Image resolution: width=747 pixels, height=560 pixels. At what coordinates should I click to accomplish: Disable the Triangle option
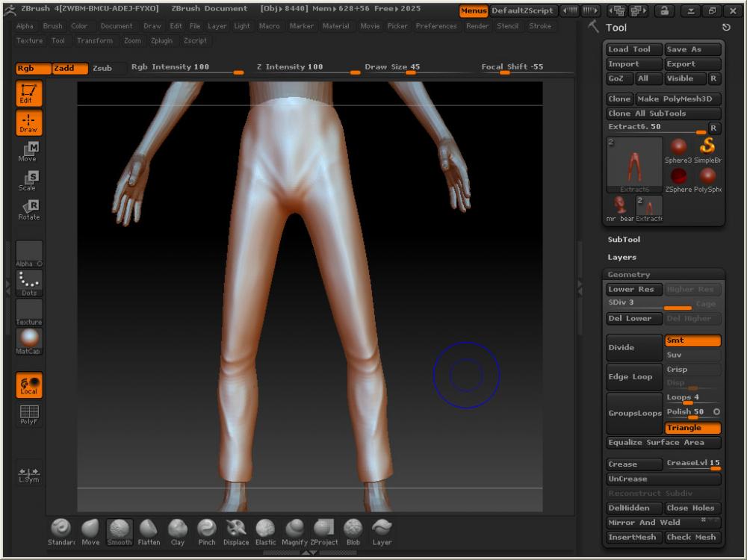(x=692, y=428)
